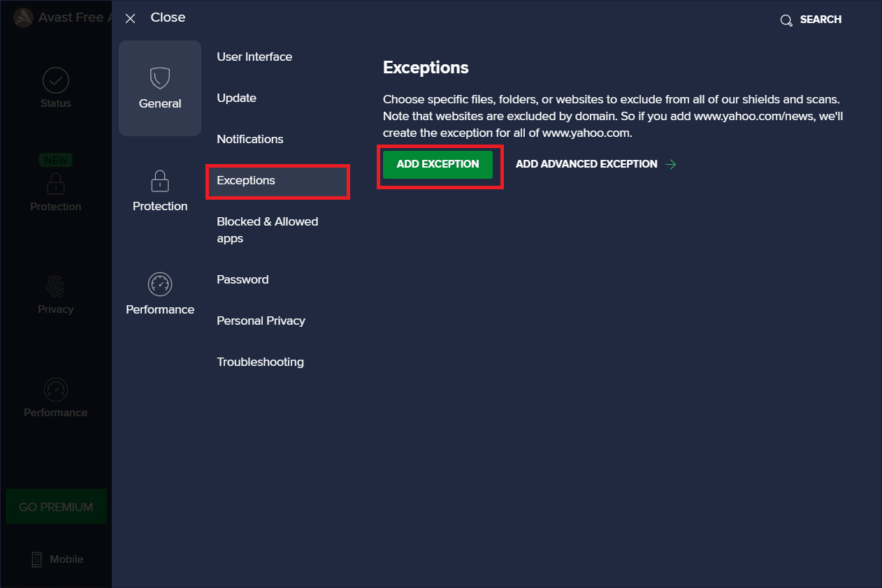Select the Performance gauge icon in sidebar
Image resolution: width=882 pixels, height=588 pixels.
click(55, 390)
